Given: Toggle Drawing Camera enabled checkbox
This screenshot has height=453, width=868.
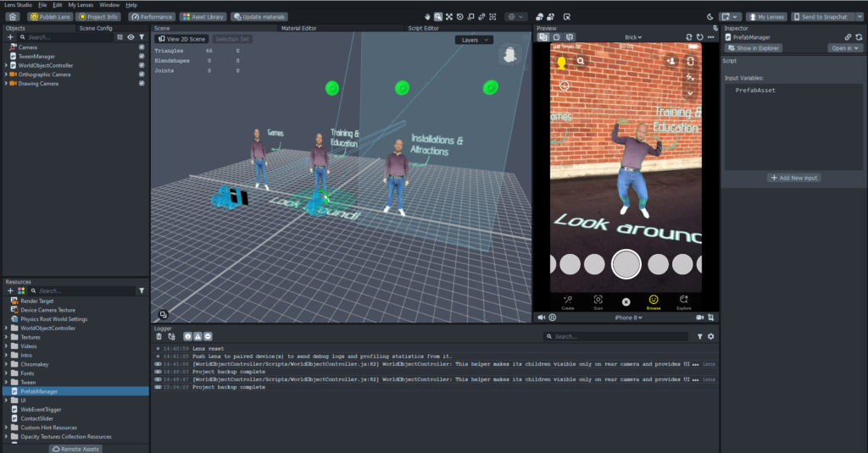Looking at the screenshot, I should [142, 84].
